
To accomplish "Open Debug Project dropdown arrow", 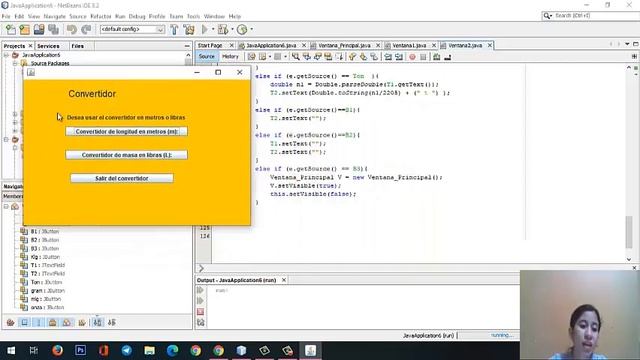I will [x=232, y=29].
